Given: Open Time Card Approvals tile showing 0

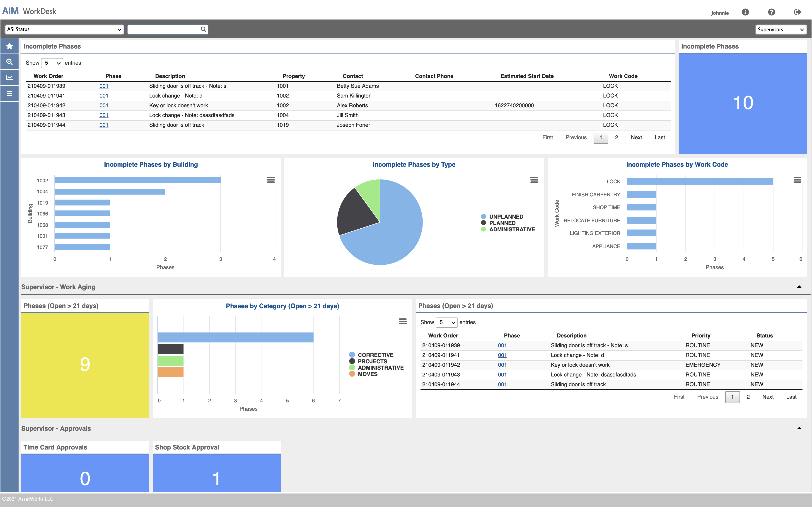Looking at the screenshot, I should click(85, 473).
